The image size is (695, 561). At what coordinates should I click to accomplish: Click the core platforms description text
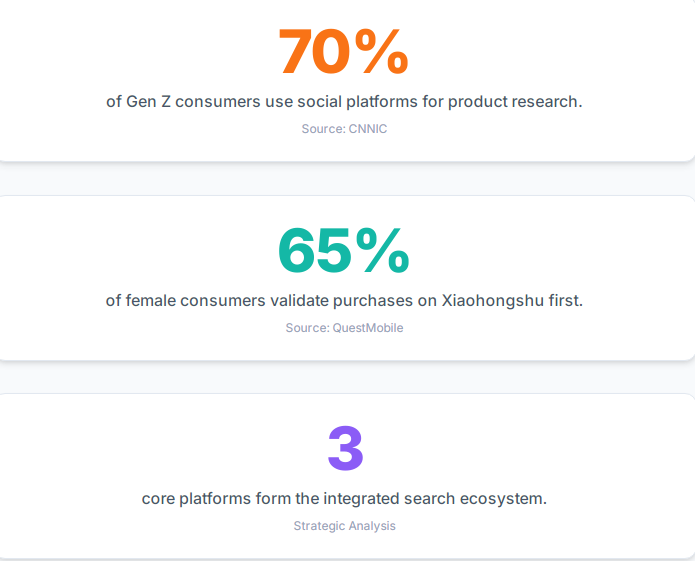click(344, 498)
